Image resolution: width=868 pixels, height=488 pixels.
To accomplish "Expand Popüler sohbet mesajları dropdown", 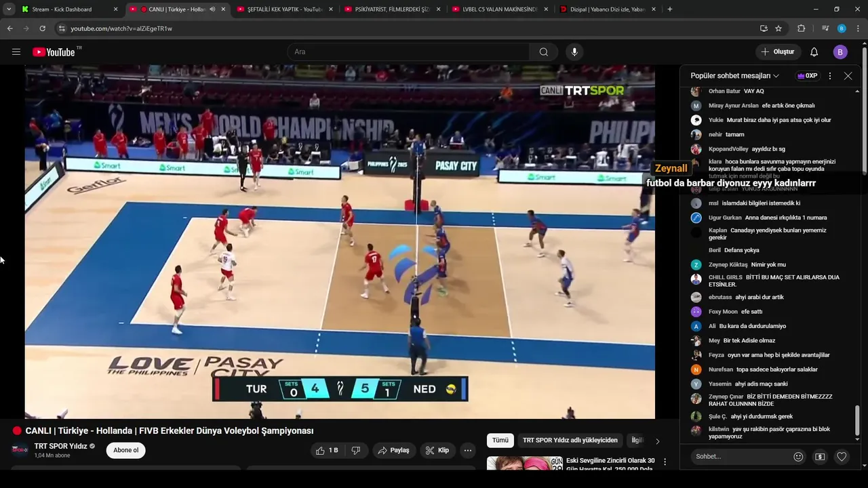I will coord(735,76).
